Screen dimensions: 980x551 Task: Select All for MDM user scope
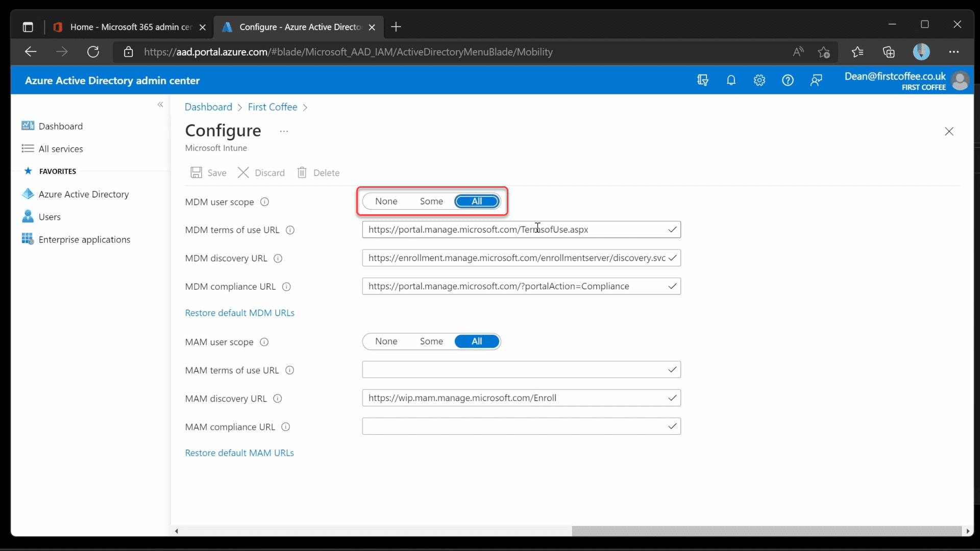pyautogui.click(x=477, y=201)
